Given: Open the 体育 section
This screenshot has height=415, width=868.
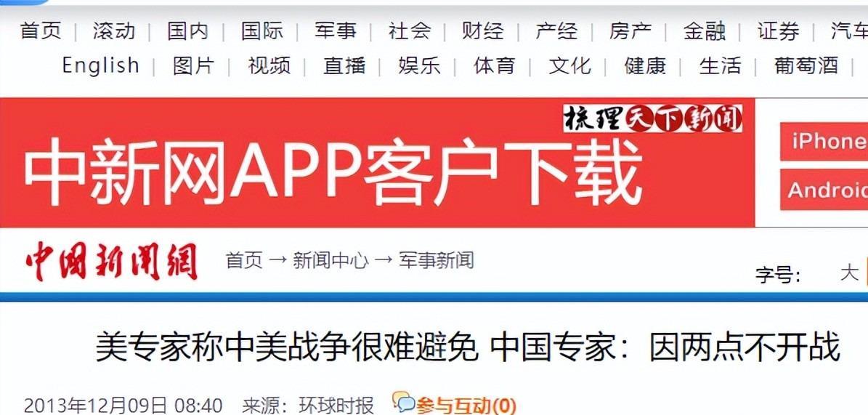Looking at the screenshot, I should 495,65.
